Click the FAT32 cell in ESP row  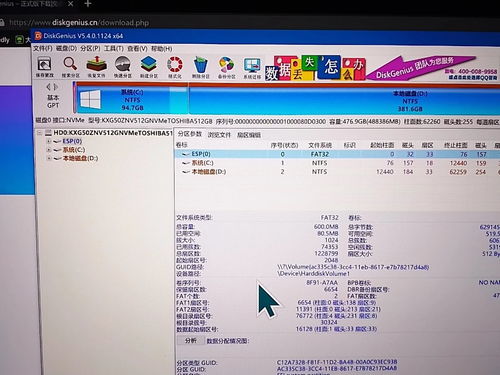[320, 154]
